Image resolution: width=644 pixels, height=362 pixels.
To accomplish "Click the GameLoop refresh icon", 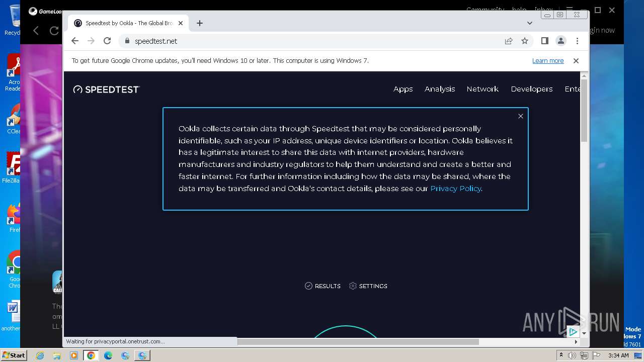I will point(54,31).
